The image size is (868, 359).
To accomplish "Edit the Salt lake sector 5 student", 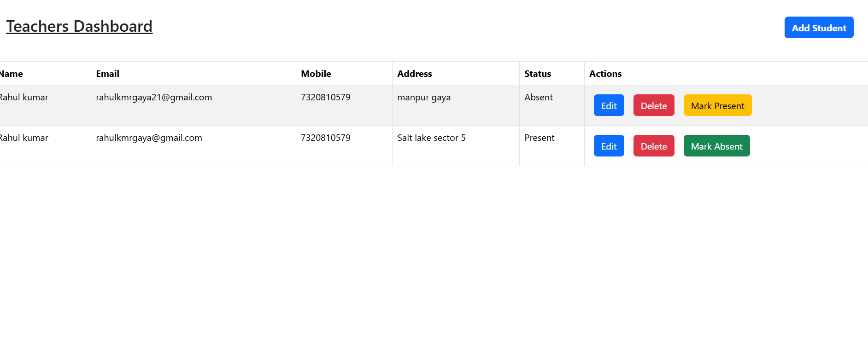I will click(x=609, y=146).
